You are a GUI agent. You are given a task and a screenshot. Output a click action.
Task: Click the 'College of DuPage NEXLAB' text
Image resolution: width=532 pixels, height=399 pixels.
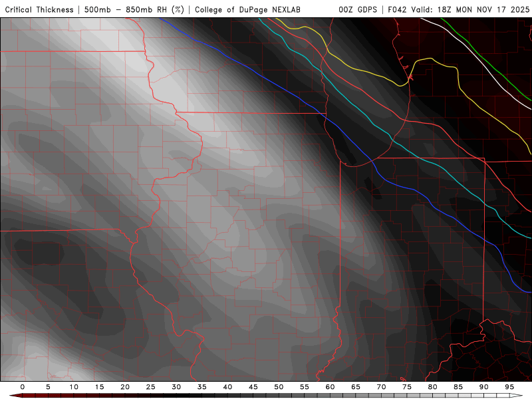[247, 9]
